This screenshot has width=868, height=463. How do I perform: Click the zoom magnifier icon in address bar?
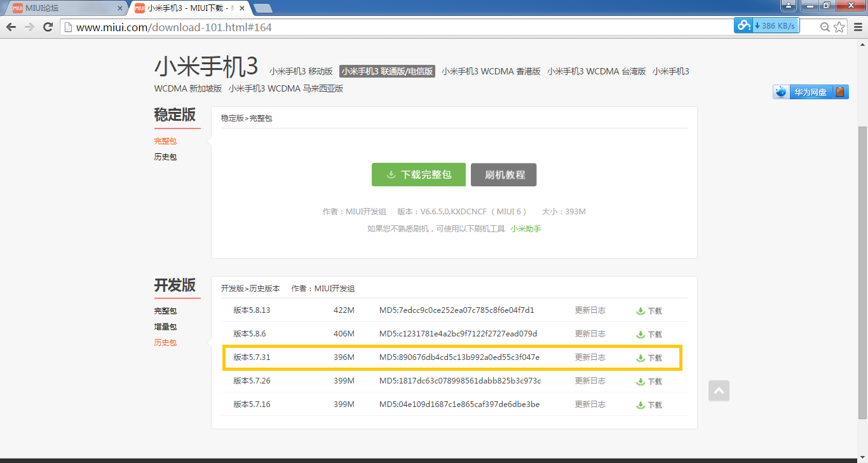click(825, 27)
